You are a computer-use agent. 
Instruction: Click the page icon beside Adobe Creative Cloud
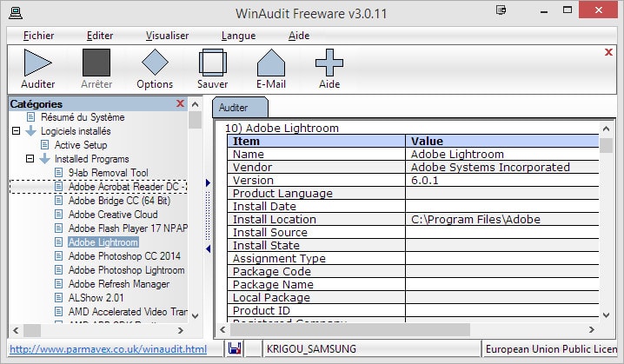pyautogui.click(x=58, y=215)
